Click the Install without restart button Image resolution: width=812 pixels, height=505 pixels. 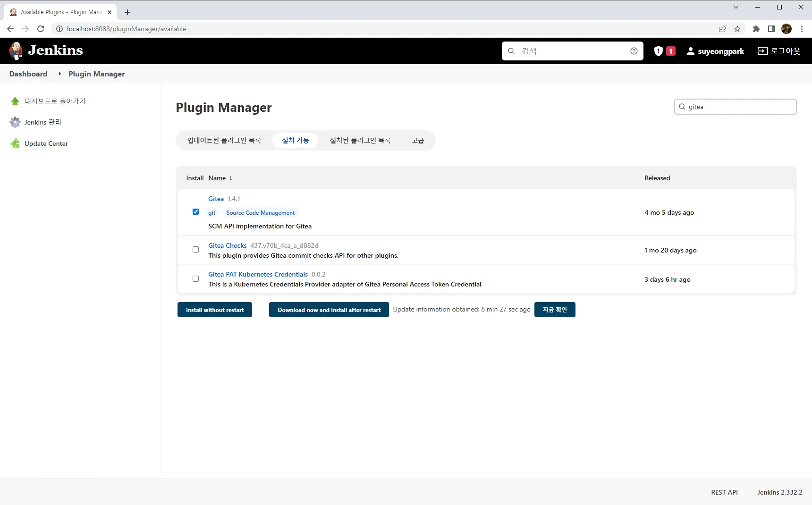[215, 310]
